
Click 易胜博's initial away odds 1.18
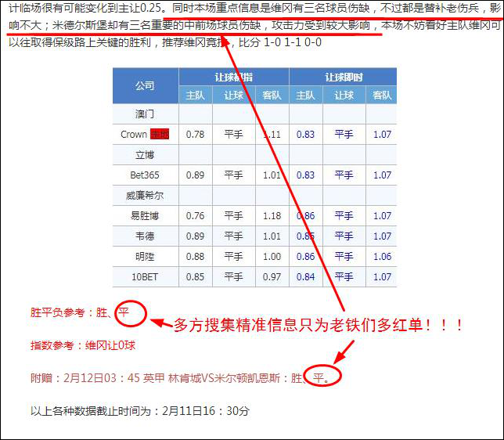272,216
